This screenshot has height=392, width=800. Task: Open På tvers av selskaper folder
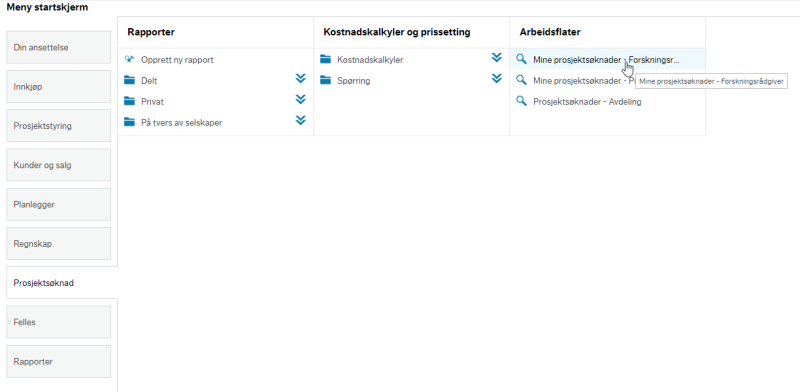click(182, 122)
